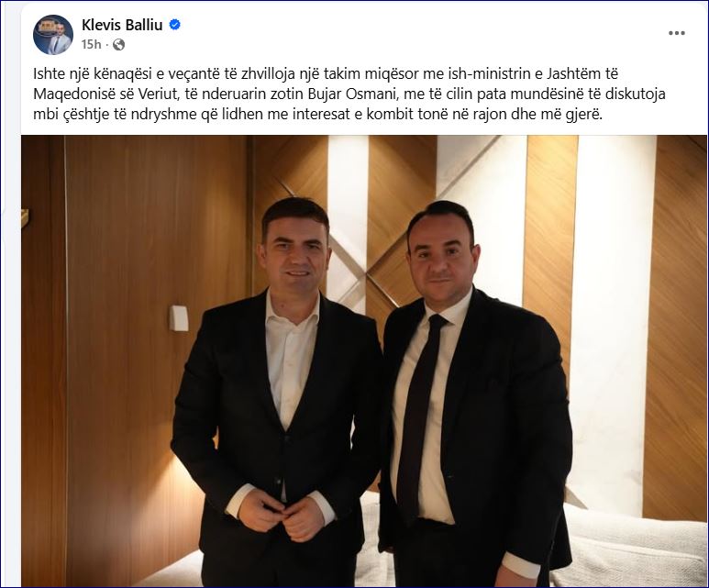Viewport: 709px width, 588px height.
Task: Open the 15h timestamp permalink
Action: click(91, 44)
